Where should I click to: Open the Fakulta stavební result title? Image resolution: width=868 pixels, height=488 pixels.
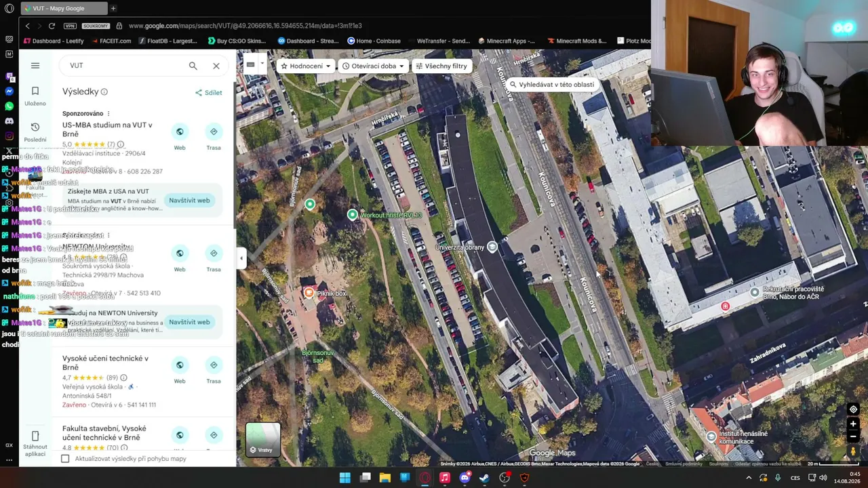(x=104, y=433)
